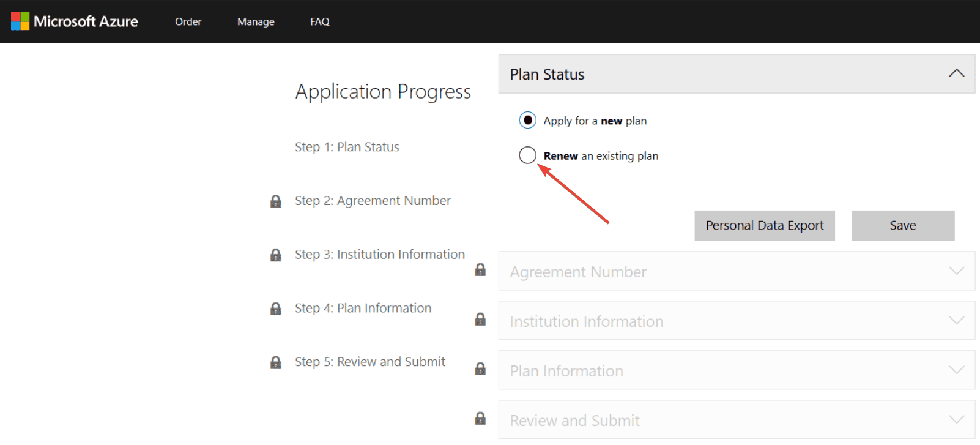Screen dimensions: 980x445
Task: Click lock icon left of Institution Information panel
Action: [x=480, y=320]
